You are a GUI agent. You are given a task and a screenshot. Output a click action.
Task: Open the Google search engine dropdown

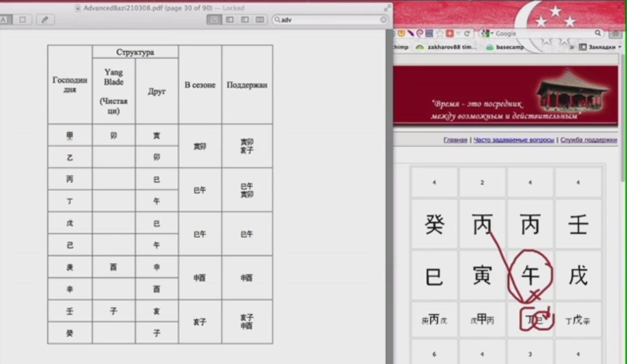[x=487, y=33]
